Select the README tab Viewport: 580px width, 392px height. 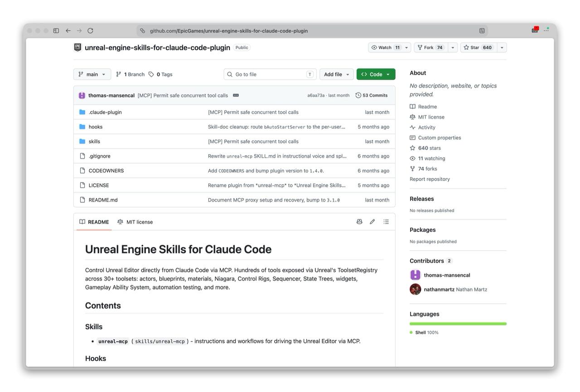[x=94, y=222]
